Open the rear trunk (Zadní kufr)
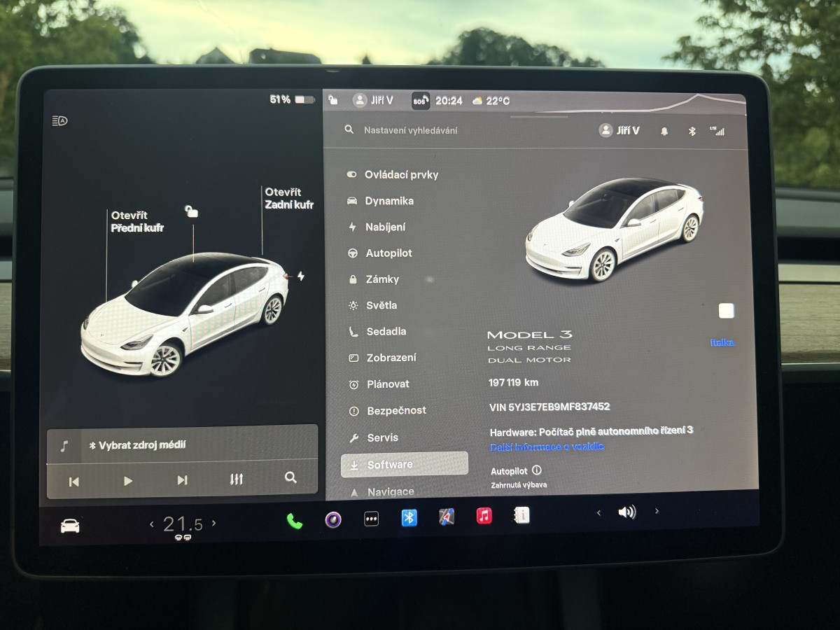Viewport: 840px width, 630px height. tap(289, 198)
